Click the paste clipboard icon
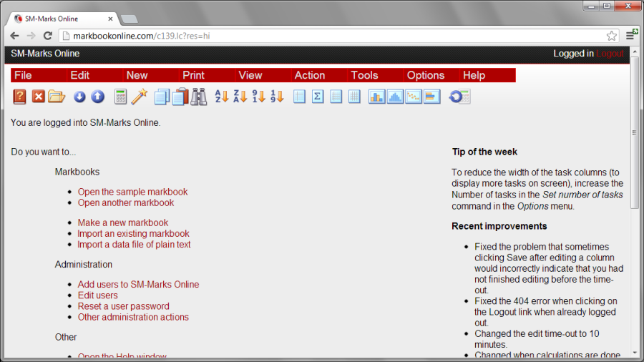 (180, 97)
